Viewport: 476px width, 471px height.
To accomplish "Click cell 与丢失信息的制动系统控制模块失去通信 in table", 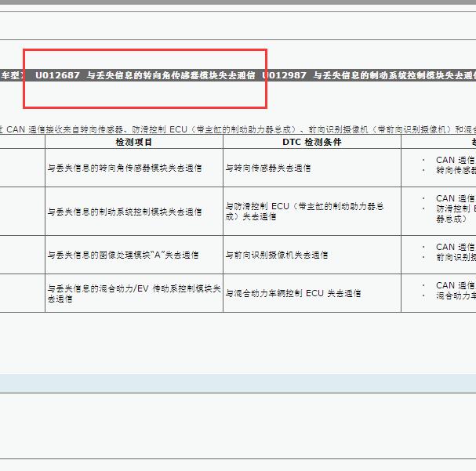I will click(x=134, y=212).
